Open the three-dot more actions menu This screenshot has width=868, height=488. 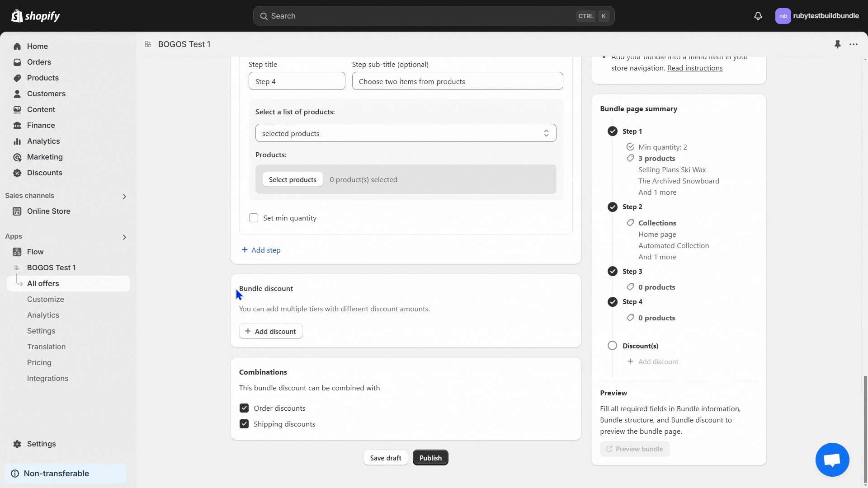(854, 44)
